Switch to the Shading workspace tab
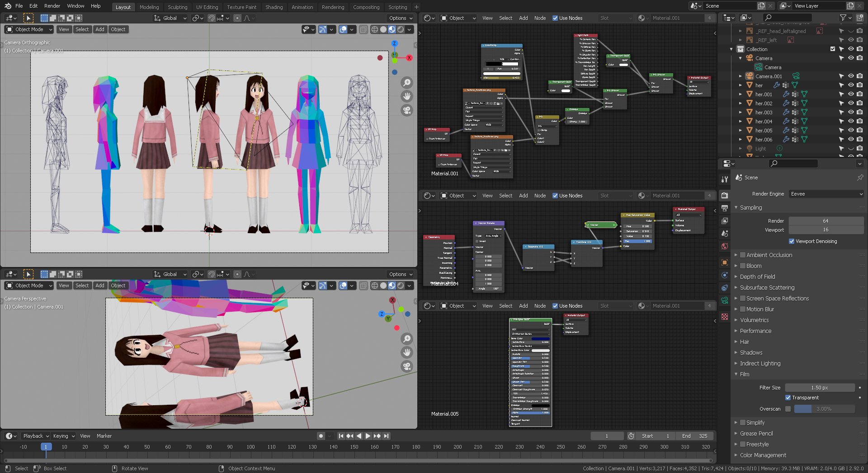Image resolution: width=868 pixels, height=473 pixels. pyautogui.click(x=274, y=7)
